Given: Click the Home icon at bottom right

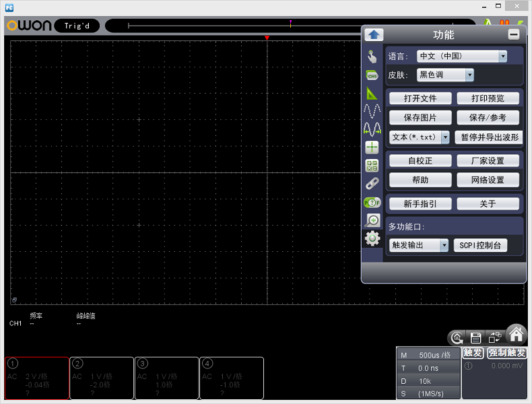Looking at the screenshot, I should [516, 335].
